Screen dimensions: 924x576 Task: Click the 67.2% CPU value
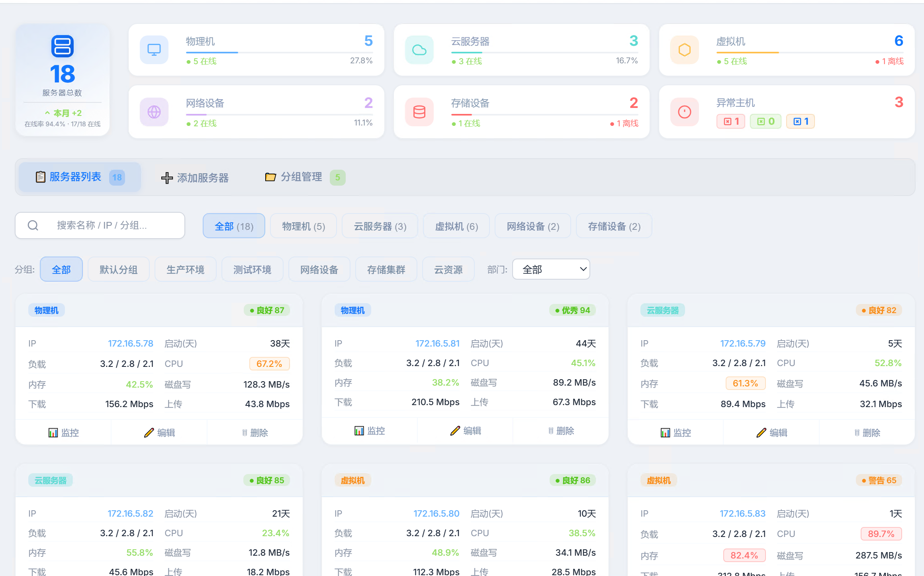click(269, 364)
